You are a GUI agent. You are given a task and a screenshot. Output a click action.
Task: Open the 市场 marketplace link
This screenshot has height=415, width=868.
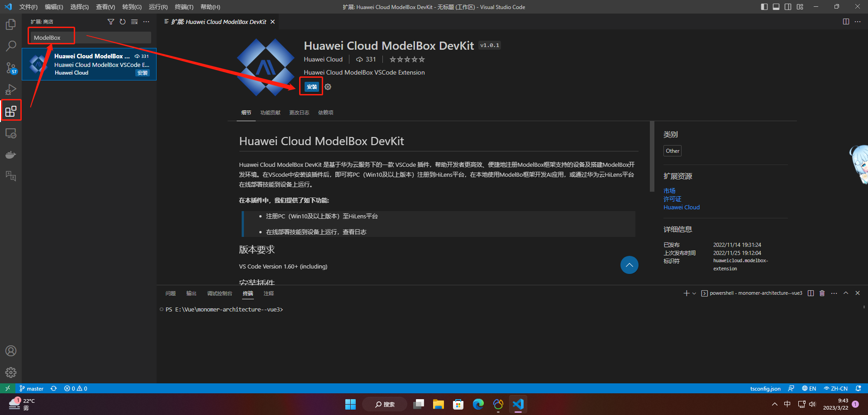tap(669, 191)
